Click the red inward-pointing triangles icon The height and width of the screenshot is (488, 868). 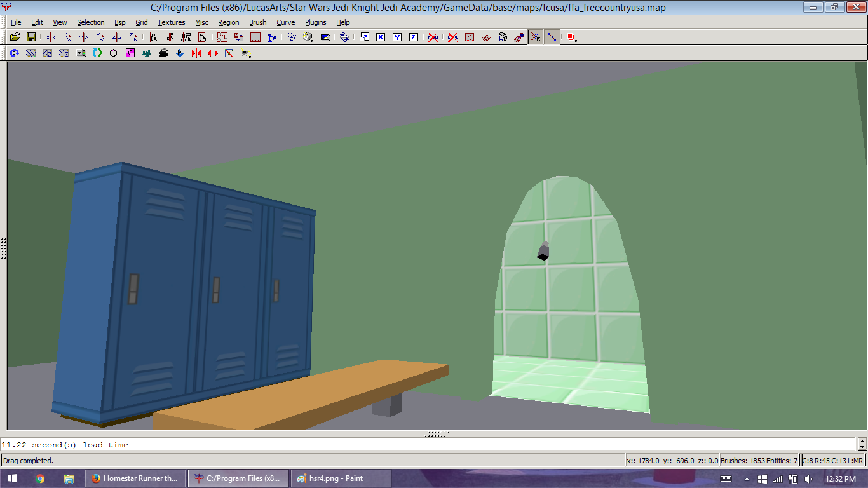click(196, 53)
